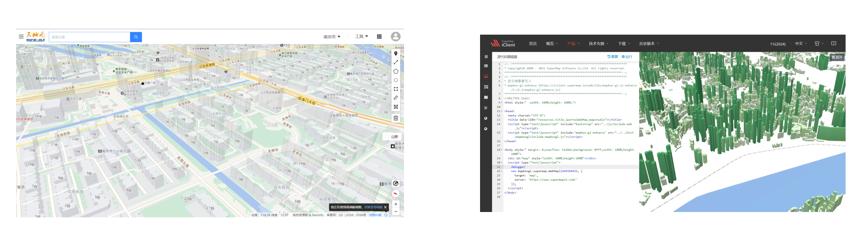Expand the 历史版本 menu in iClient
868x231 pixels.
pyautogui.click(x=649, y=44)
